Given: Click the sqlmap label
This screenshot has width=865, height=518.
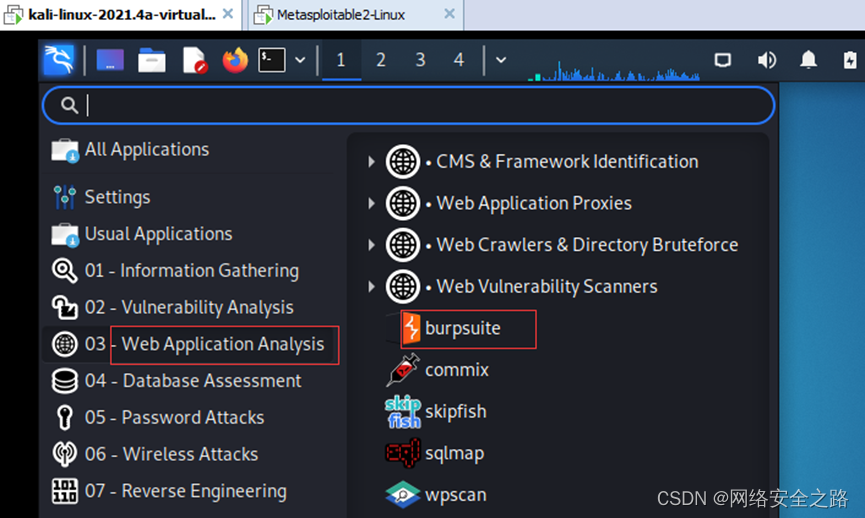Looking at the screenshot, I should (x=455, y=453).
